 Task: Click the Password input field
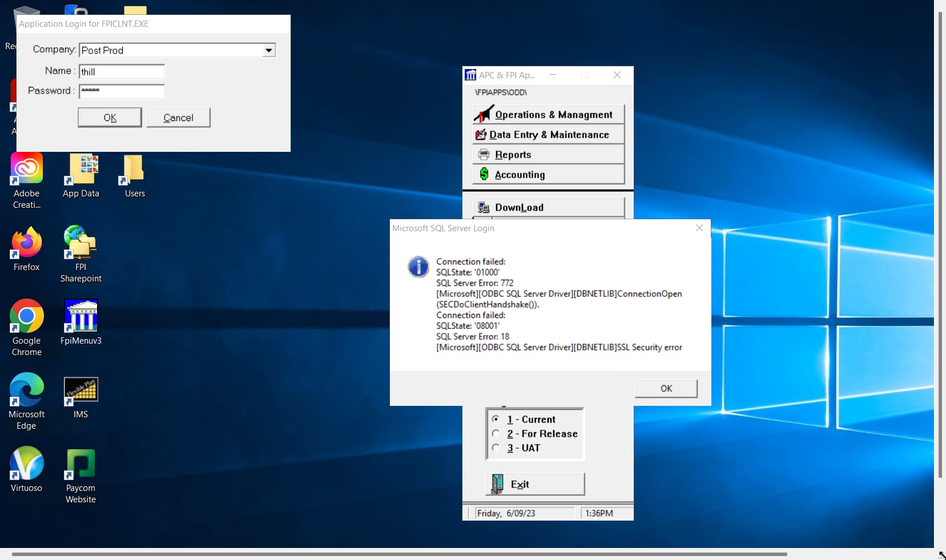[122, 91]
